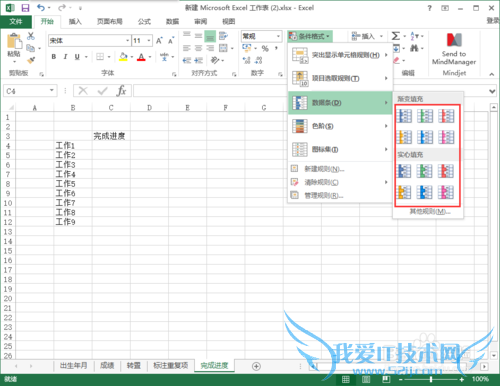The image size is (500, 386).
Task: Choose blue gradient fill data bar
Action: 404,116
